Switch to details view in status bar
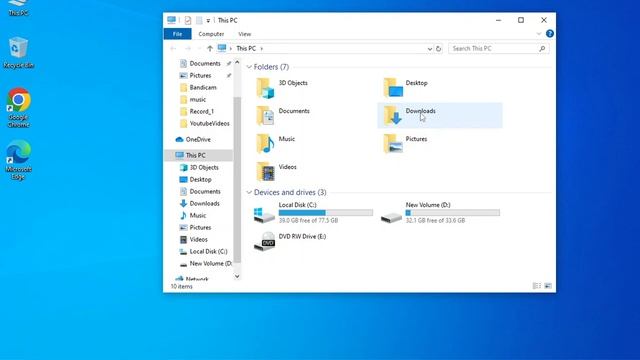Image resolution: width=640 pixels, height=360 pixels. tap(537, 286)
